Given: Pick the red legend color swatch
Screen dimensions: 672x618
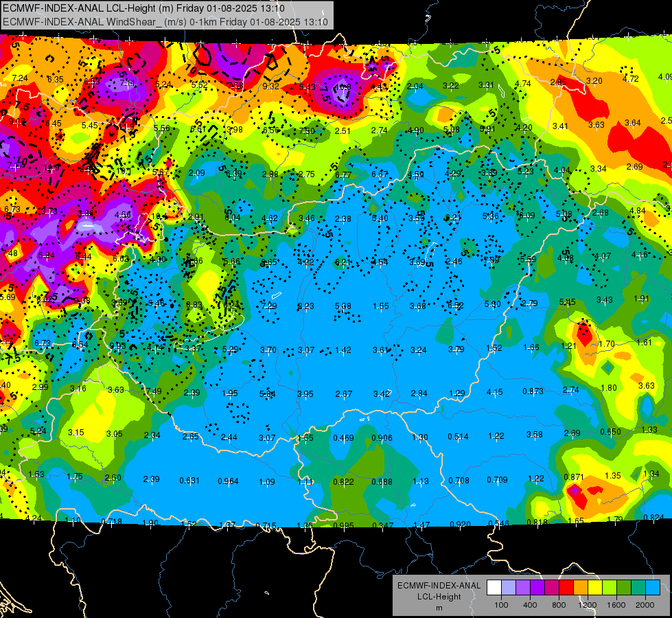Looking at the screenshot, I should (566, 588).
